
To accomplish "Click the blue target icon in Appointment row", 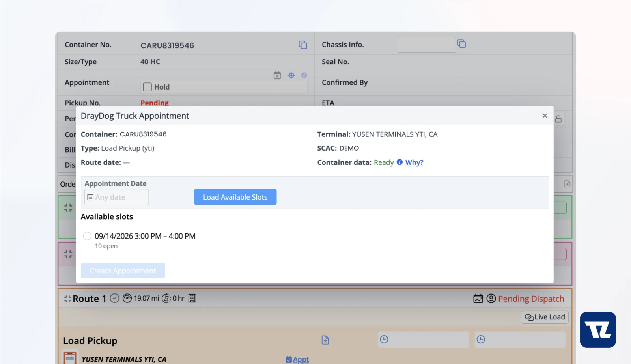I will pos(291,75).
